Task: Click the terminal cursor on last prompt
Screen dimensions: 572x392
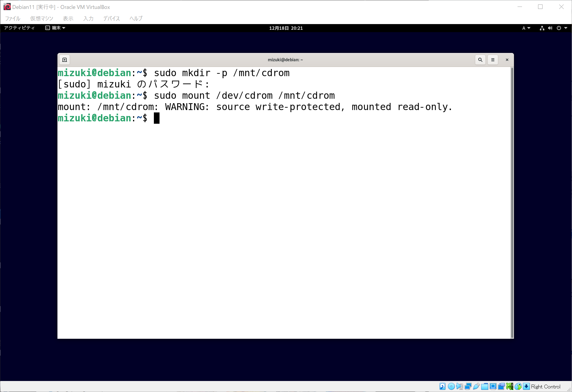Action: [157, 118]
